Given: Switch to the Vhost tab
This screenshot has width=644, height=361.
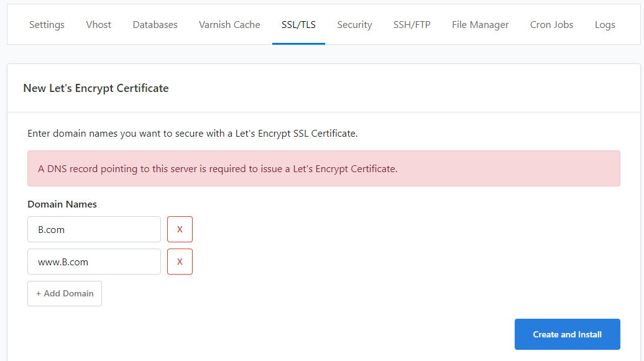Looking at the screenshot, I should point(99,25).
